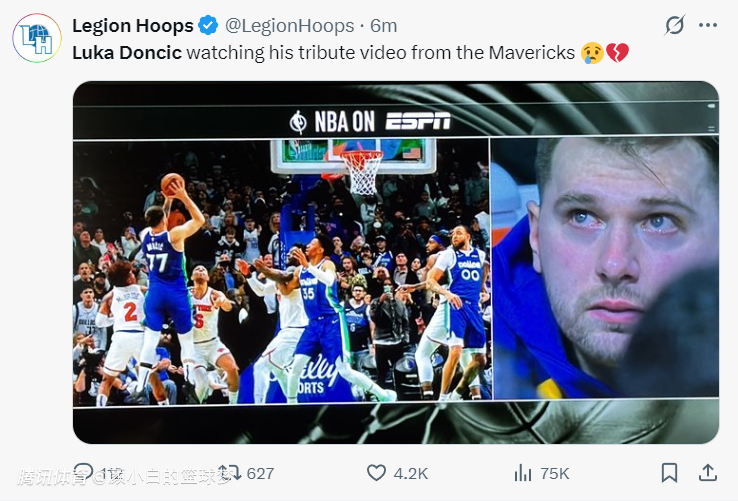Click the bold Luka Doncic text
This screenshot has height=501, width=738.
pyautogui.click(x=127, y=52)
